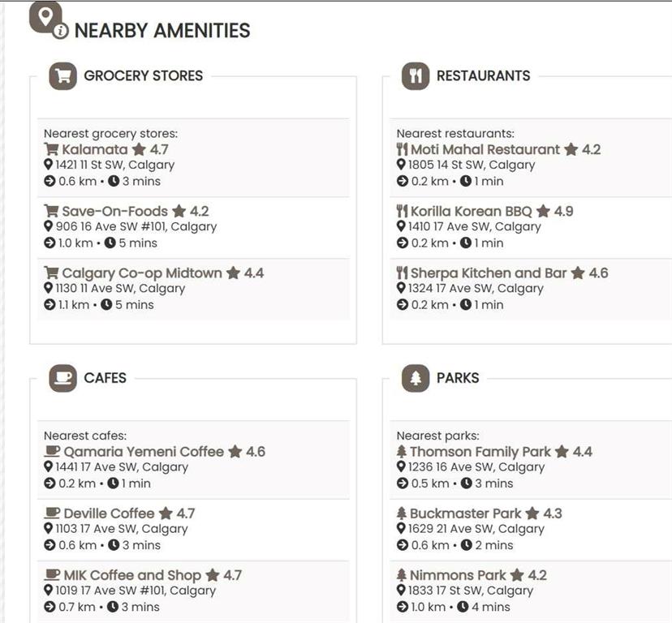Viewport: 672px width, 623px height.
Task: Click the MIK Coffee and Shop address text
Action: 135,591
